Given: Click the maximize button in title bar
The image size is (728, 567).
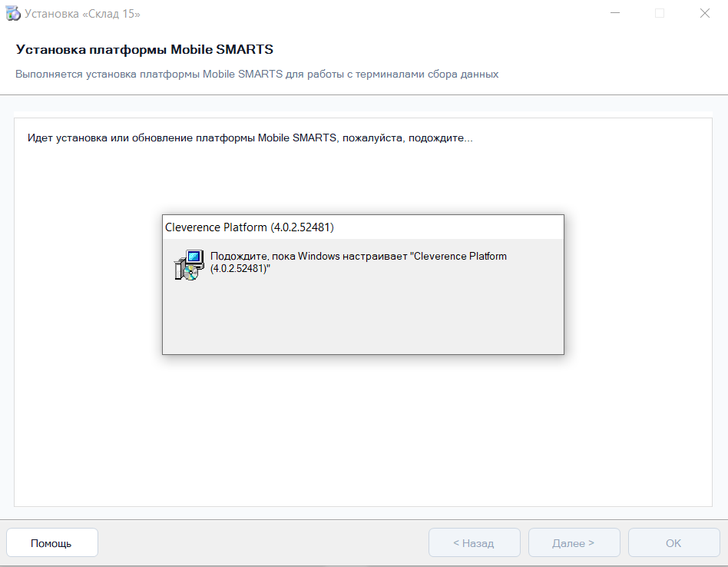Looking at the screenshot, I should pos(660,14).
